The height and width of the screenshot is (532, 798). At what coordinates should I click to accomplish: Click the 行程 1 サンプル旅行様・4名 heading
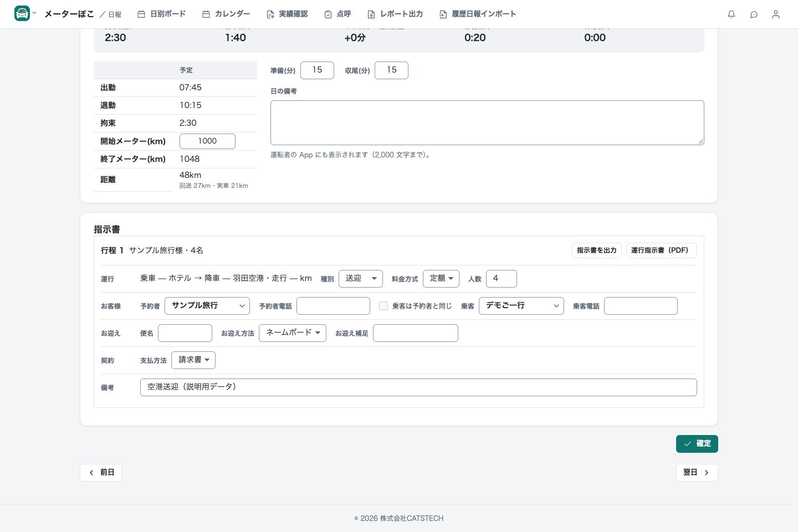(152, 250)
